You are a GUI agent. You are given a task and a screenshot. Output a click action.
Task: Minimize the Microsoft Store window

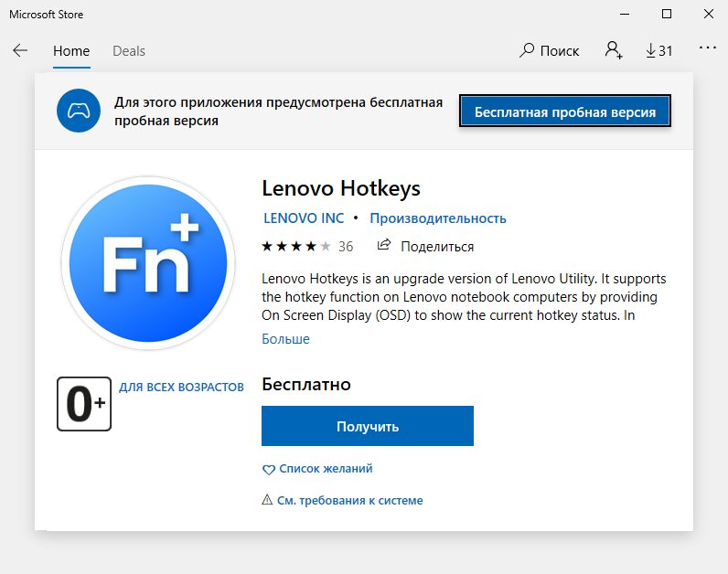(625, 14)
